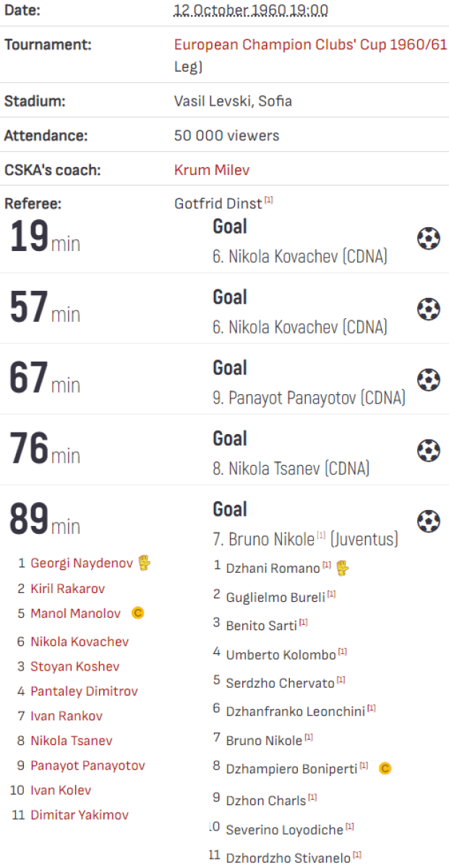
Task: Open Dimitar Yakimov's player page
Action: (80, 815)
